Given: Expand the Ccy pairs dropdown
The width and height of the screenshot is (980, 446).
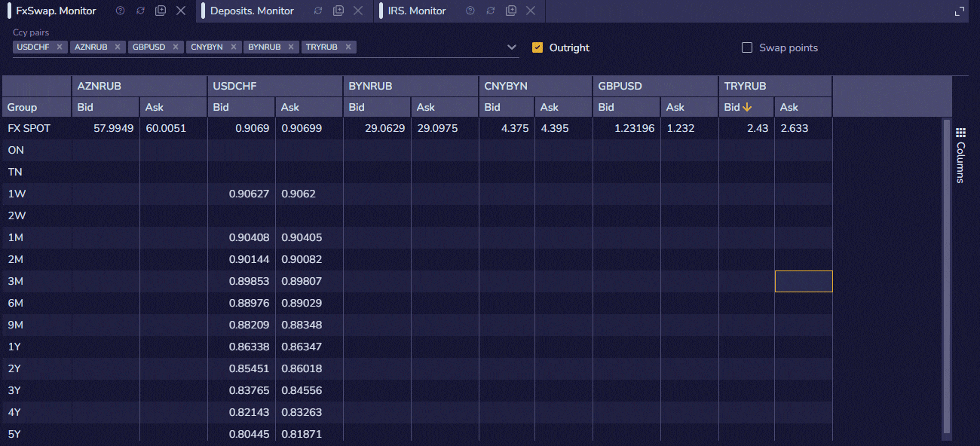Looking at the screenshot, I should click(513, 47).
